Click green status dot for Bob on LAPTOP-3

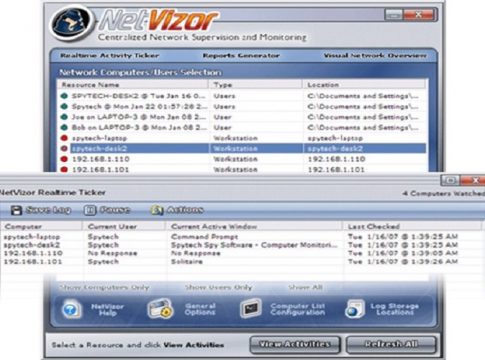tap(64, 128)
